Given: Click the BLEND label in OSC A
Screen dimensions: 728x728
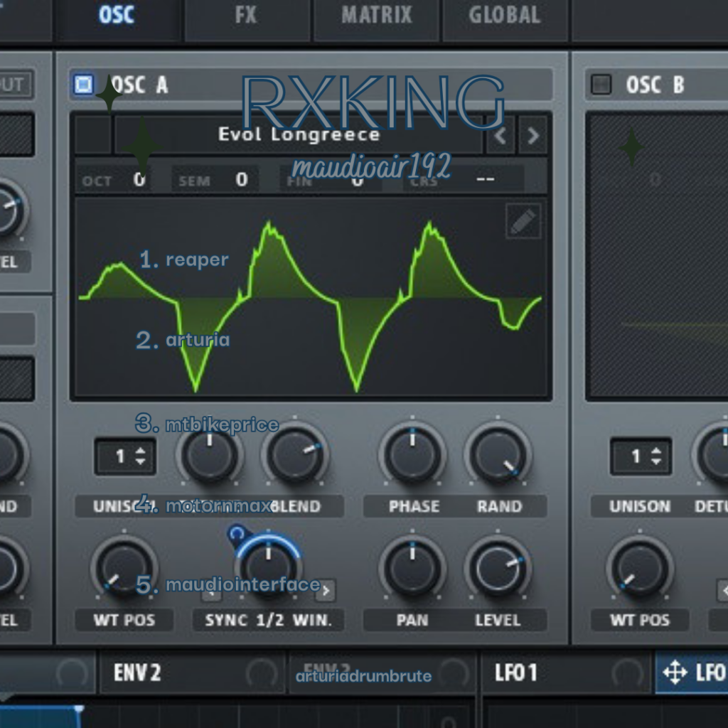Looking at the screenshot, I should [x=295, y=506].
